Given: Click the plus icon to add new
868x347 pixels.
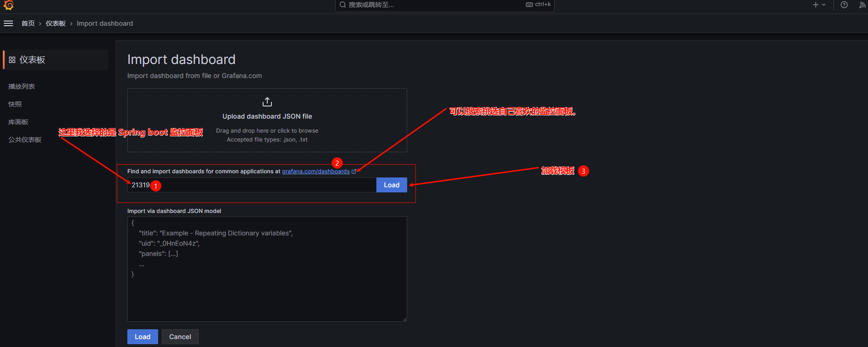Looking at the screenshot, I should coord(815,5).
